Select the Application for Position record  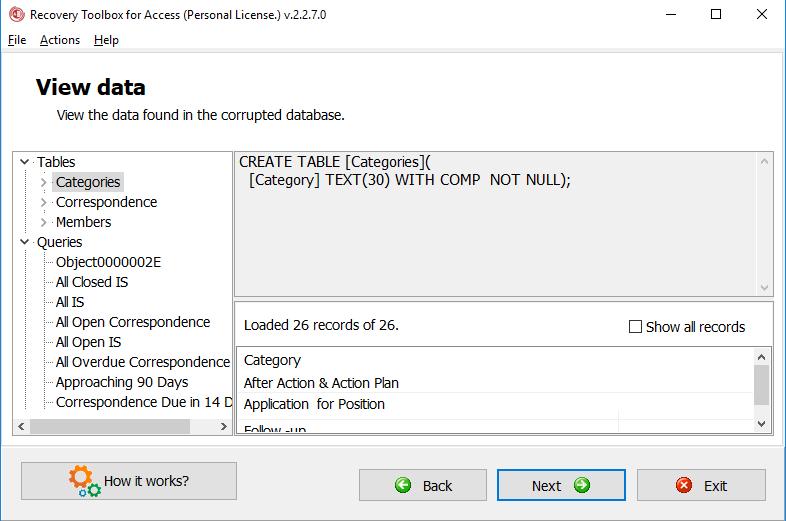tap(314, 404)
